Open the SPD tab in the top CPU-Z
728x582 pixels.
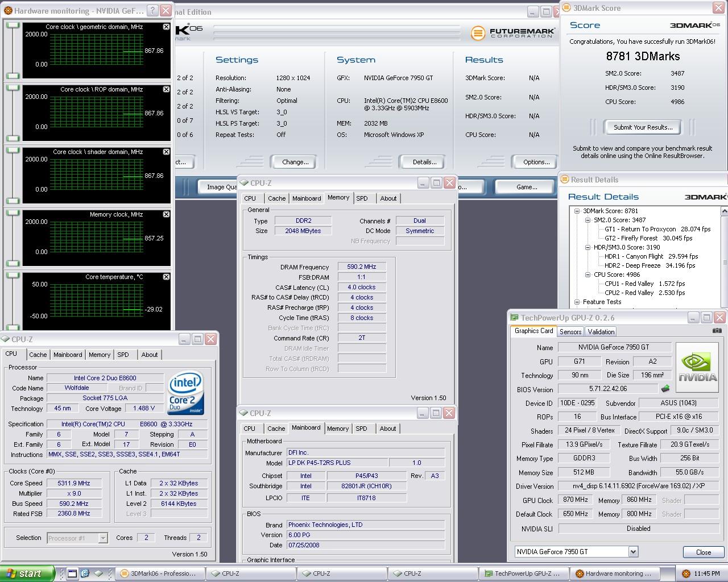pyautogui.click(x=362, y=198)
